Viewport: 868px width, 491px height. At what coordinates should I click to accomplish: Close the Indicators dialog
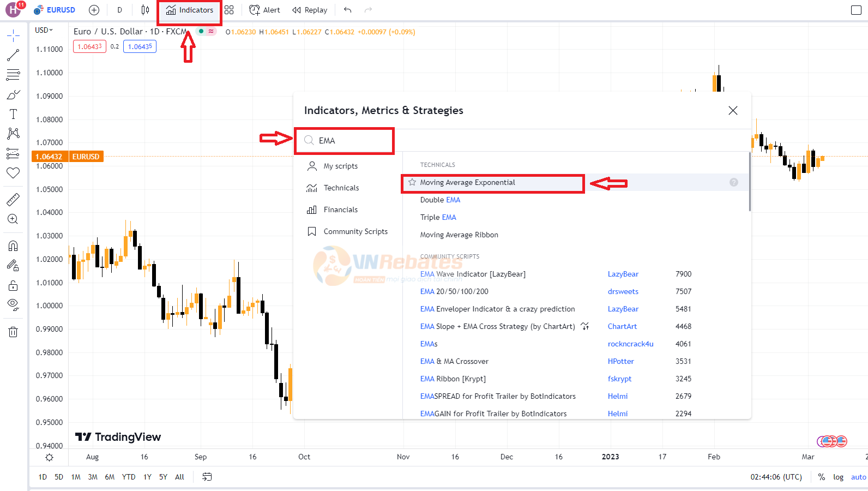[x=733, y=111]
